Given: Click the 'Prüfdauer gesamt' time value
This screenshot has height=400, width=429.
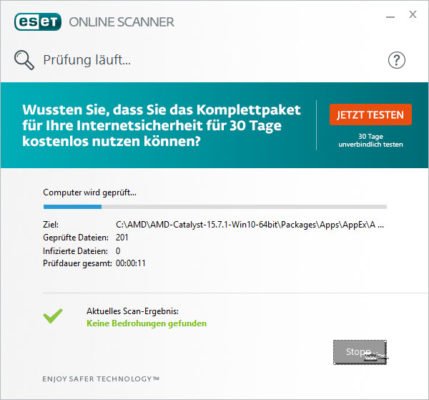Looking at the screenshot, I should pos(131,263).
